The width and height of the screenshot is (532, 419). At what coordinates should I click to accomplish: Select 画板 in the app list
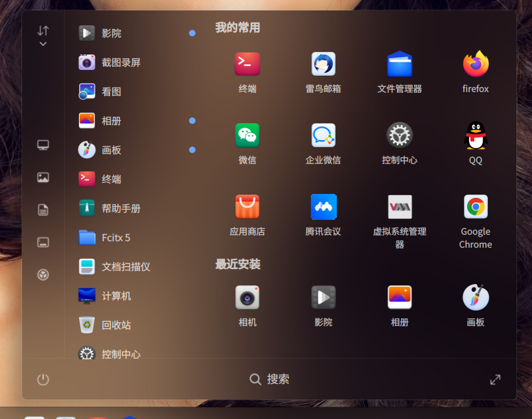point(137,150)
